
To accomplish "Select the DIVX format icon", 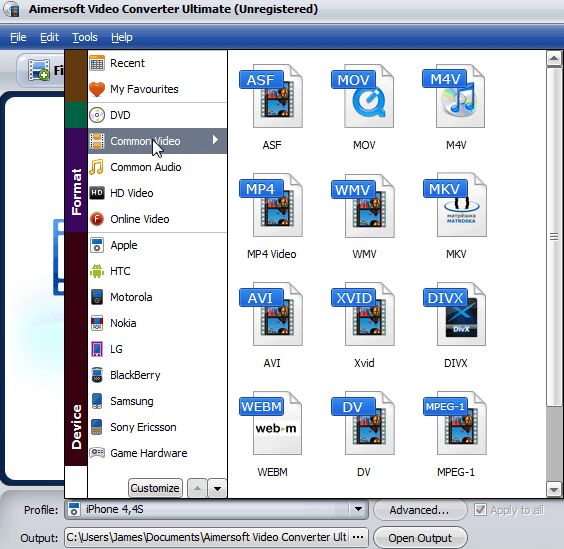I will click(x=455, y=314).
